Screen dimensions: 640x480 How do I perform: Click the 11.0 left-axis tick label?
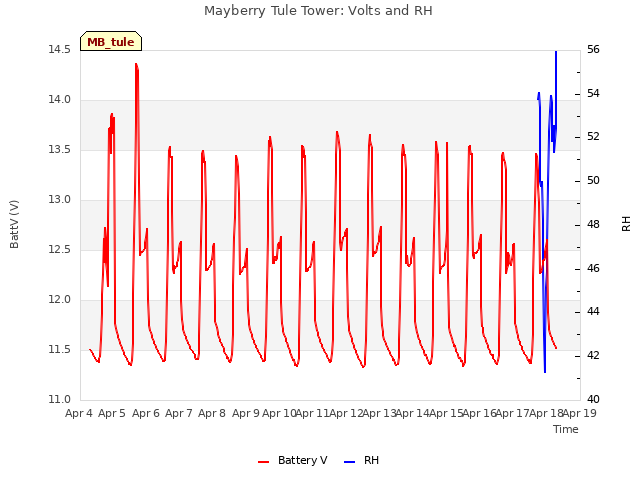tap(60, 400)
